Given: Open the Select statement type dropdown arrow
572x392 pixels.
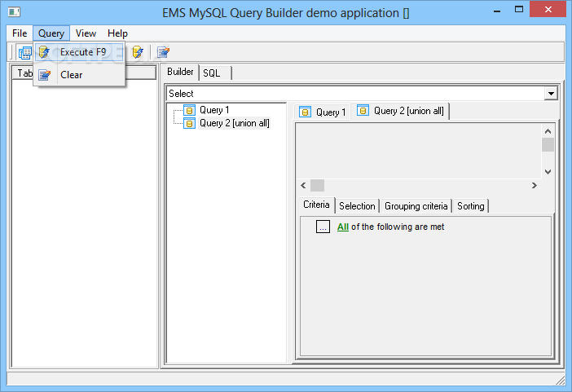Looking at the screenshot, I should point(551,94).
